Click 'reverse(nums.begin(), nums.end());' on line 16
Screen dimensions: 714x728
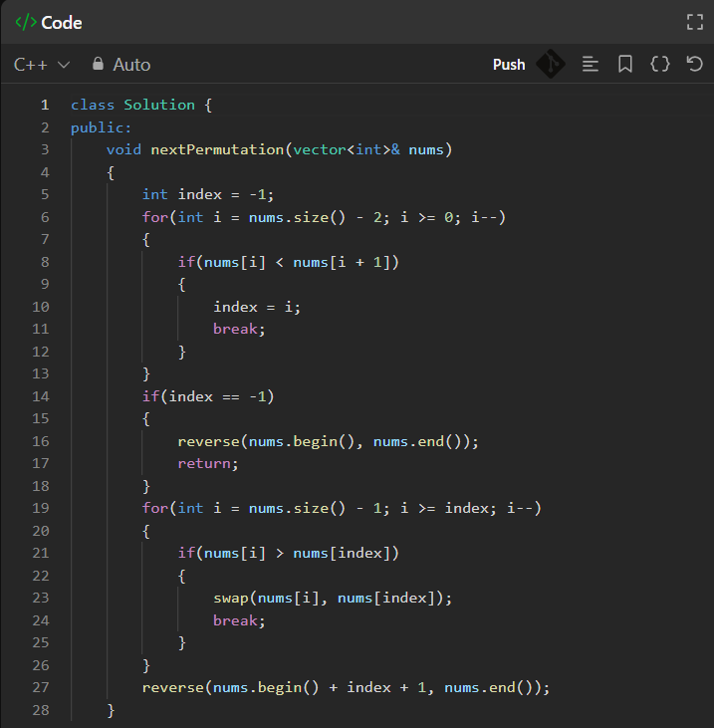tap(328, 441)
